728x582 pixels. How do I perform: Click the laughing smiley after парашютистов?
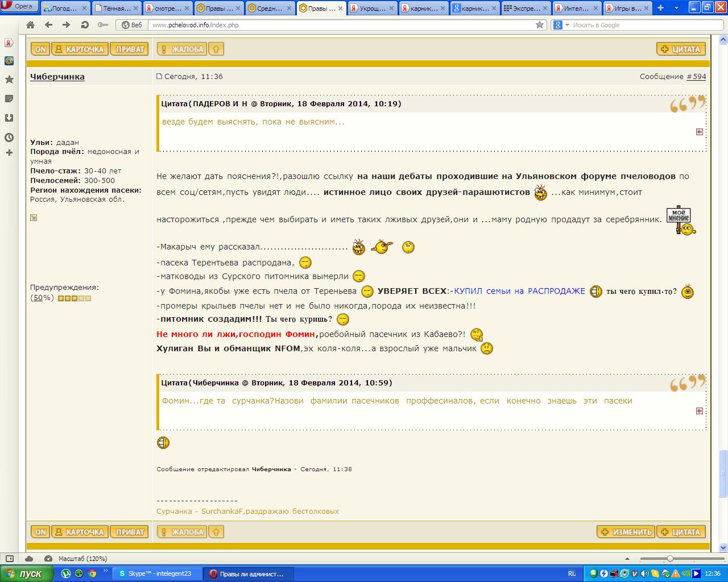(x=540, y=193)
